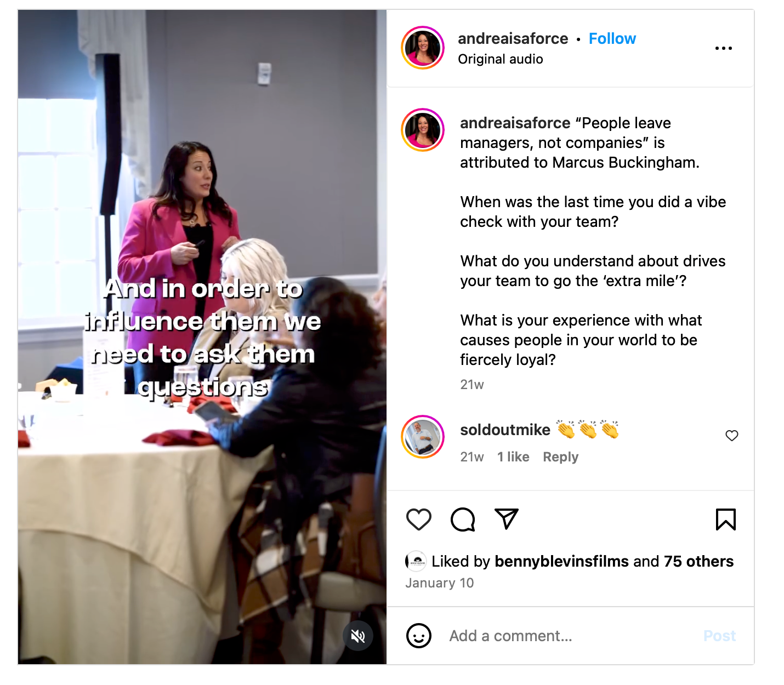Open bennyblevinsfilms profile from likes
Screen dimensions: 784x685
tap(561, 561)
